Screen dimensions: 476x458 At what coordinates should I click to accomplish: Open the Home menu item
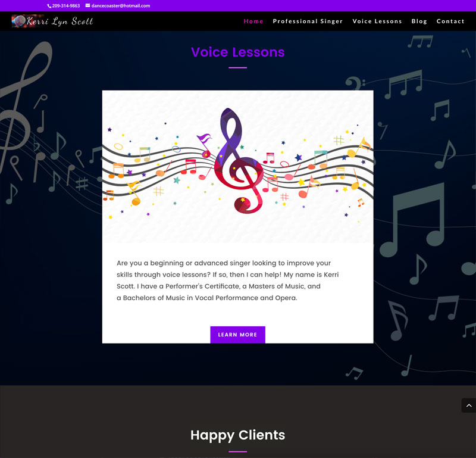[x=253, y=21]
